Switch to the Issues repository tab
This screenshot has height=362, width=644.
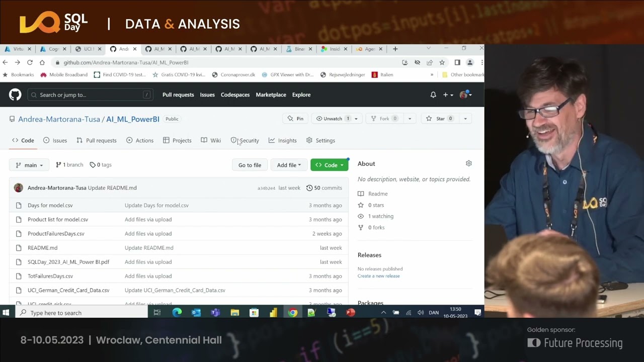(55, 140)
